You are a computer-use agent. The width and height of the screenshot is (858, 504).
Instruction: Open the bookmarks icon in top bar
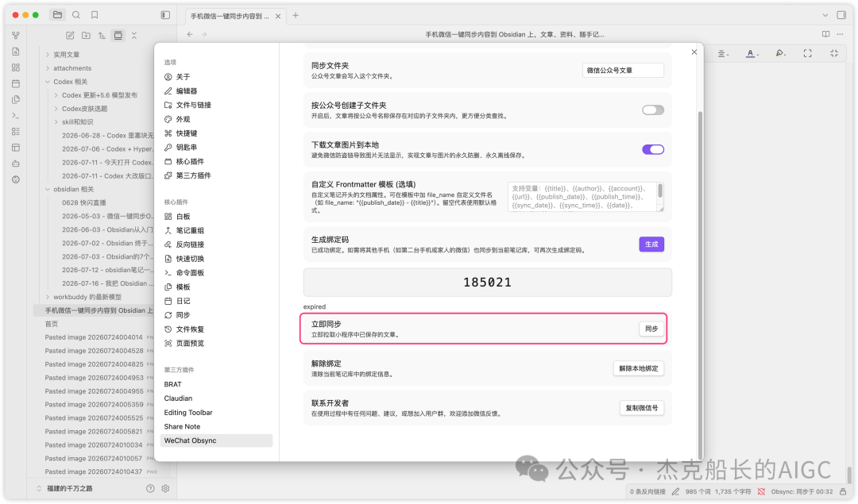(x=95, y=15)
